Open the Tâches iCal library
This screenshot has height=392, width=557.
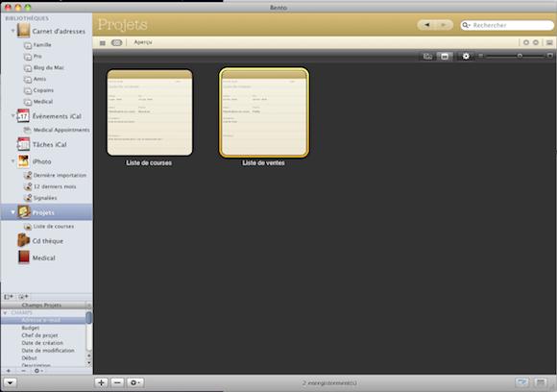[x=42, y=144]
